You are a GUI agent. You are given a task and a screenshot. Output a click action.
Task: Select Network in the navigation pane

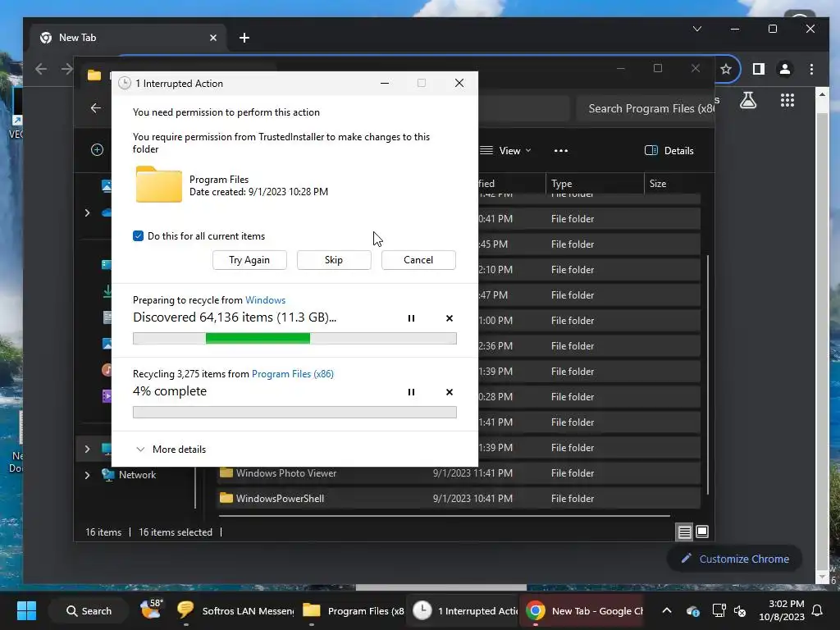tap(131, 475)
